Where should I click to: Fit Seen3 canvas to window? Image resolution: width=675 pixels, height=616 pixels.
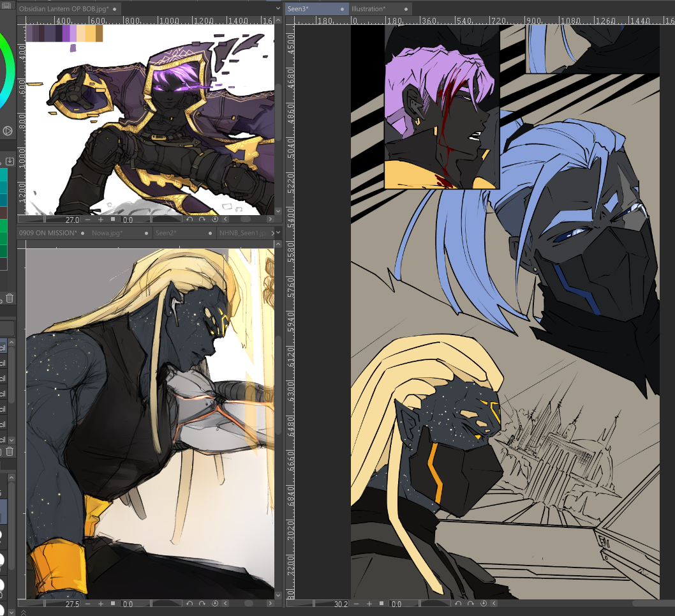[382, 603]
